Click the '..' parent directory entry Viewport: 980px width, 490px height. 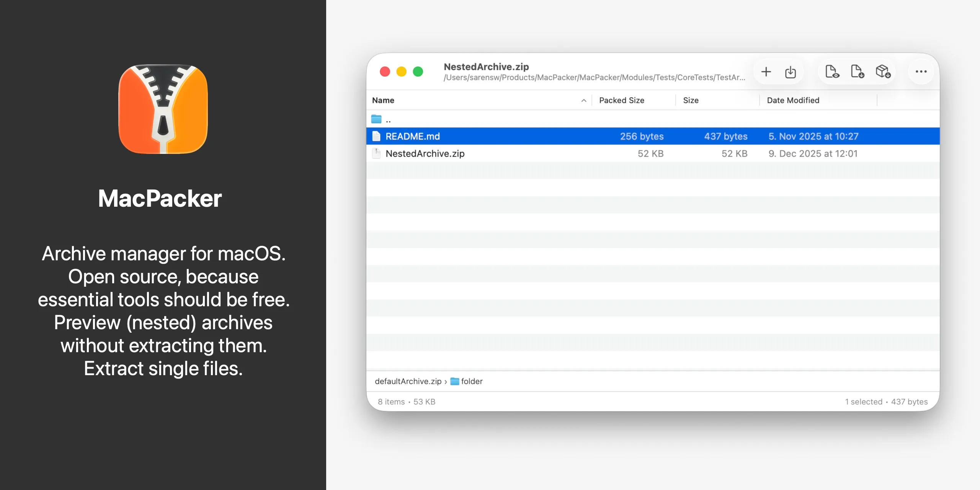click(x=388, y=120)
